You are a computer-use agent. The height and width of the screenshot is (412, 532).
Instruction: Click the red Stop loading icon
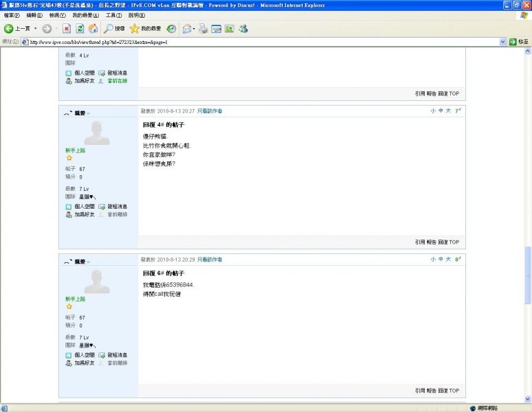(x=67, y=28)
